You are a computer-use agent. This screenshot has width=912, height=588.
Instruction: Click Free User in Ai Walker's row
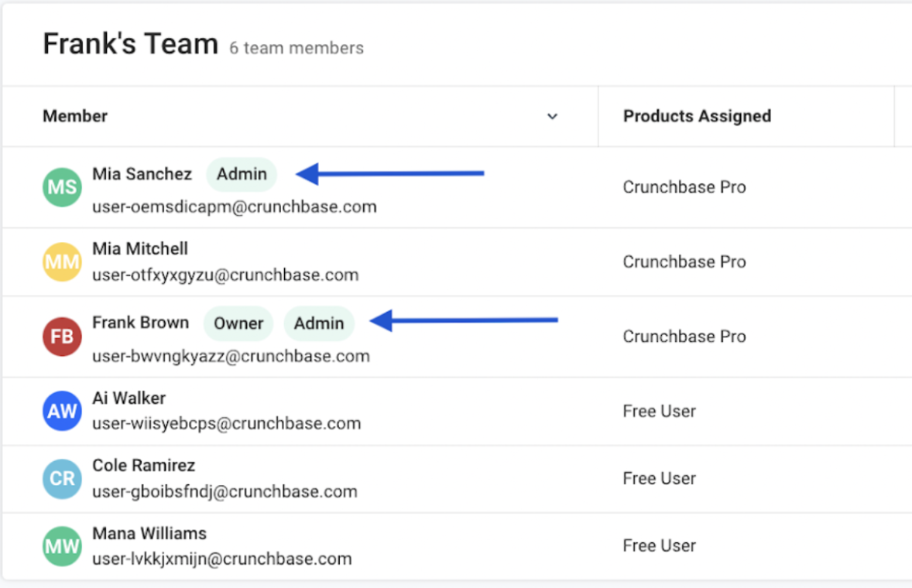(659, 412)
